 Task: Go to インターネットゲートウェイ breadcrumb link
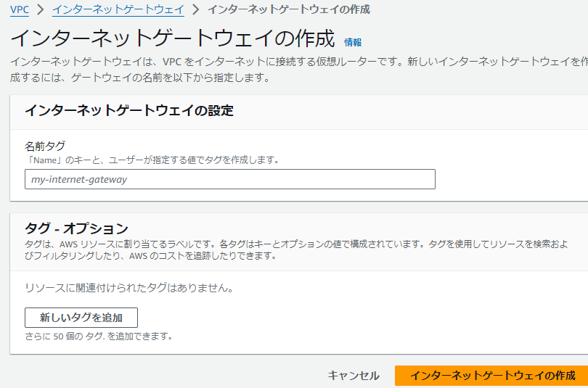point(118,9)
